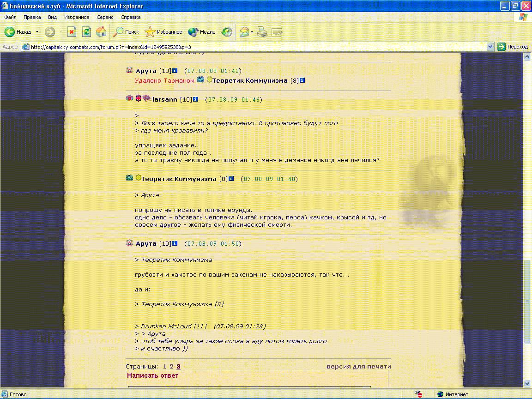Open the Избранное favorites toolbar button
This screenshot has width=532, height=399.
pyautogui.click(x=163, y=32)
